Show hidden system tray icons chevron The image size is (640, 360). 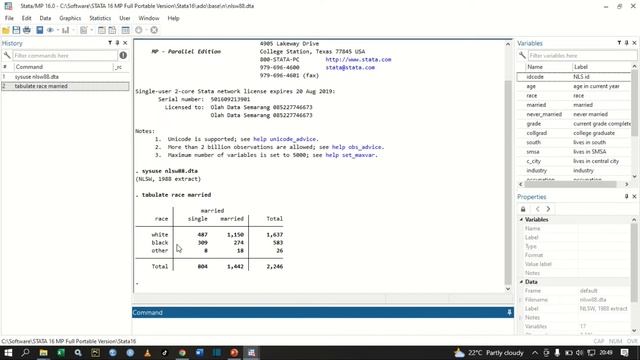pos(535,353)
